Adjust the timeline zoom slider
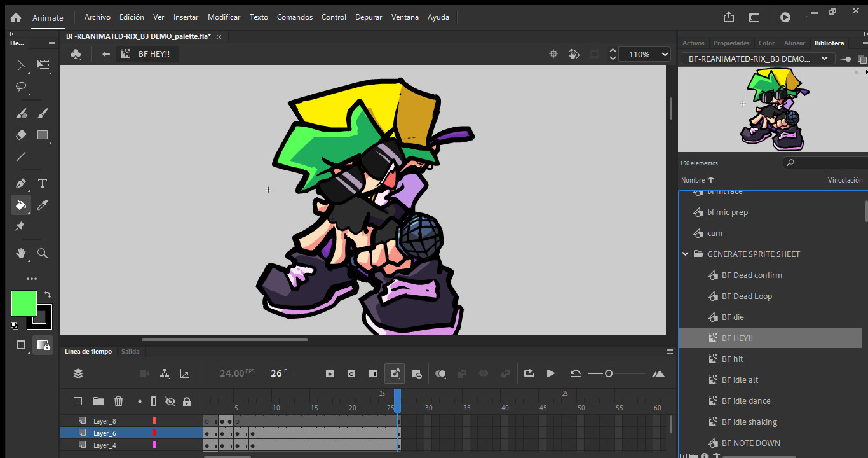 coord(608,373)
